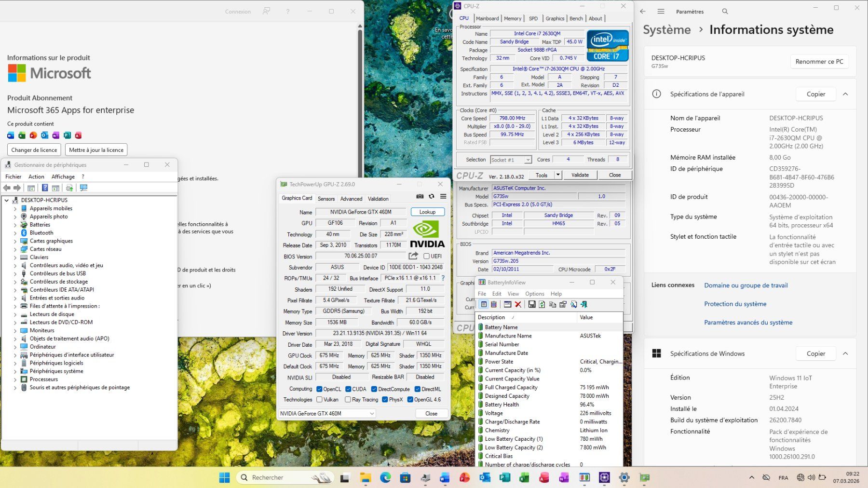
Task: Click the Lookup button in GPU-Z
Action: pos(427,212)
